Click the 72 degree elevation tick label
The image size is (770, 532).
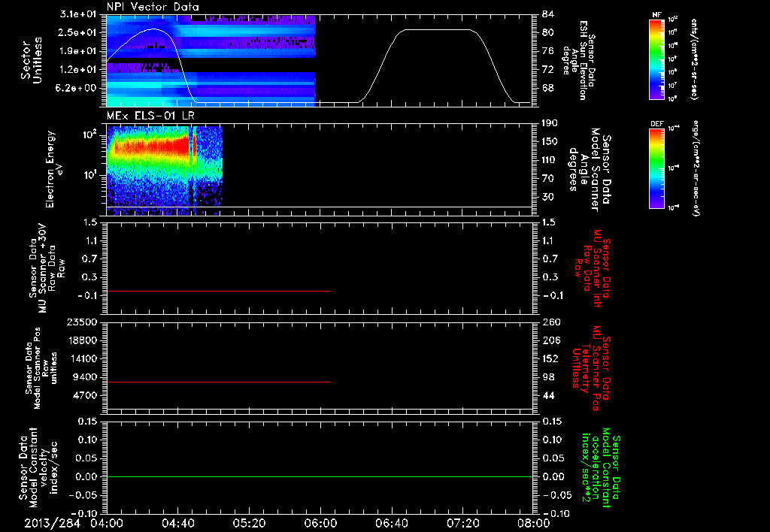[548, 70]
